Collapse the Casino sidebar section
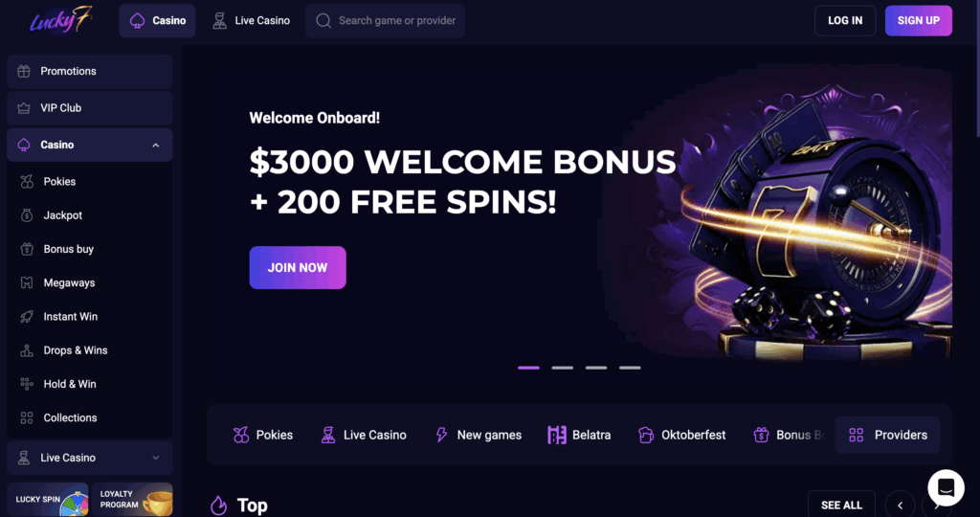Screen dimensions: 980x517 click(156, 145)
